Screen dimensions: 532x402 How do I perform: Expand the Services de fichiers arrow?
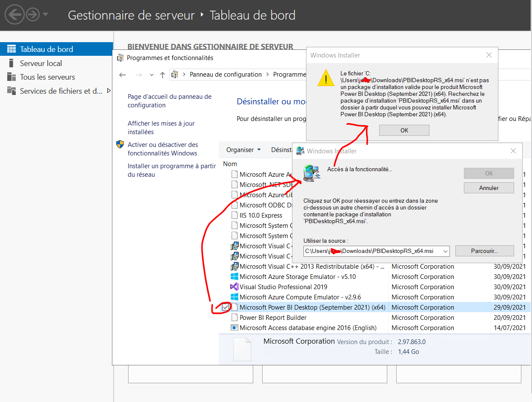coord(109,91)
